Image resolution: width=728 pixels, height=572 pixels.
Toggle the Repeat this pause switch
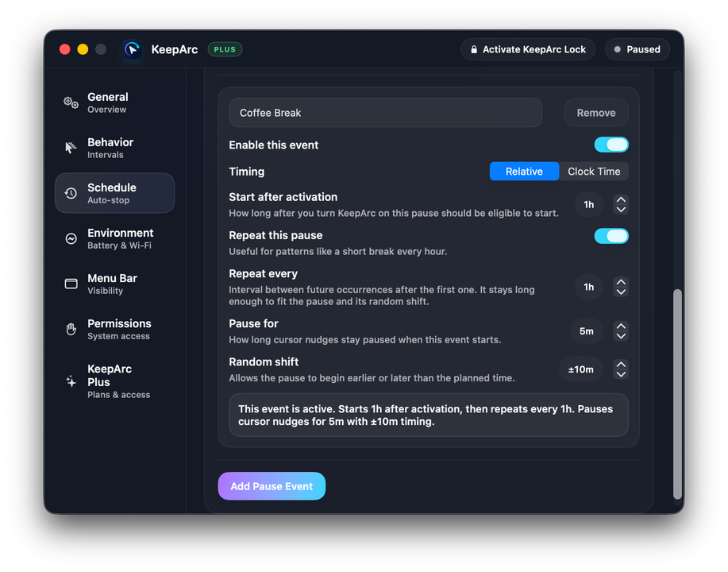611,236
